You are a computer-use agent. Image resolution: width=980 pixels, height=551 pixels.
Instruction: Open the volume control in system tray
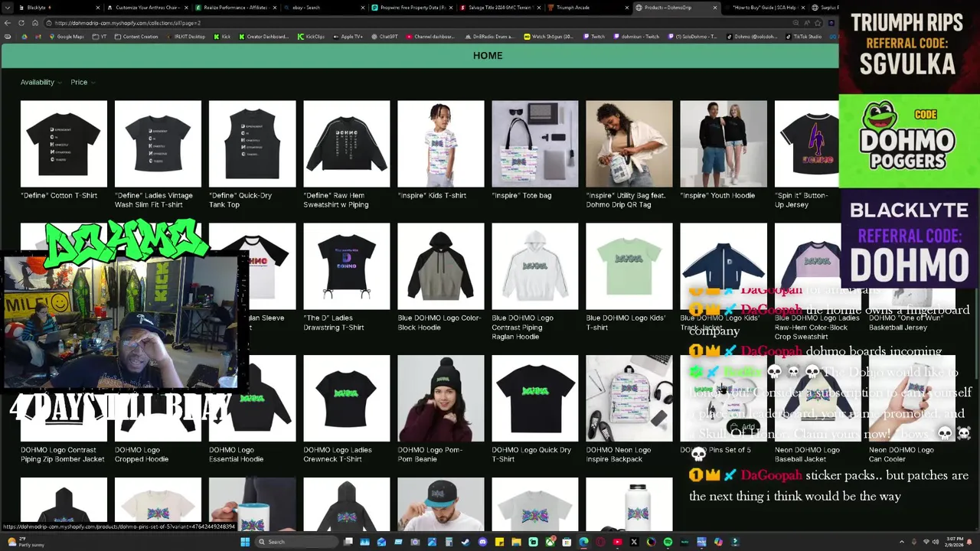click(936, 542)
